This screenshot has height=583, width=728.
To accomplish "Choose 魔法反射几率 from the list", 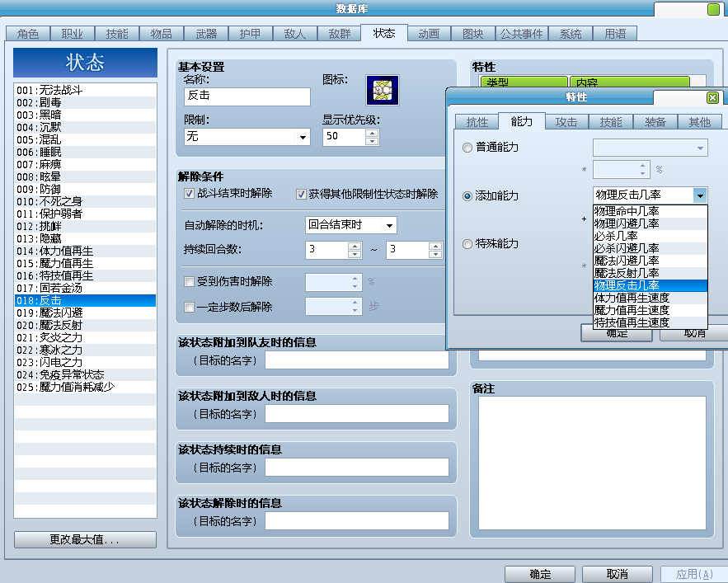I will coord(650,273).
